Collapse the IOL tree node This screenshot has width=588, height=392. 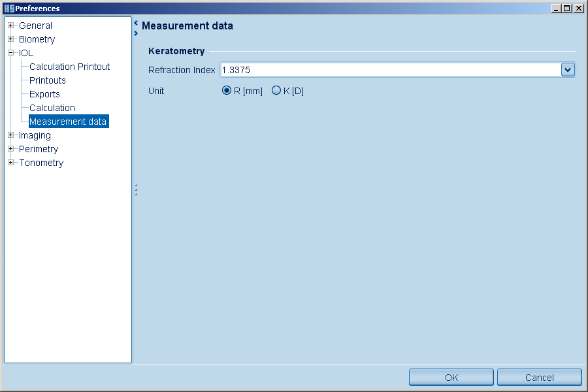click(x=11, y=53)
